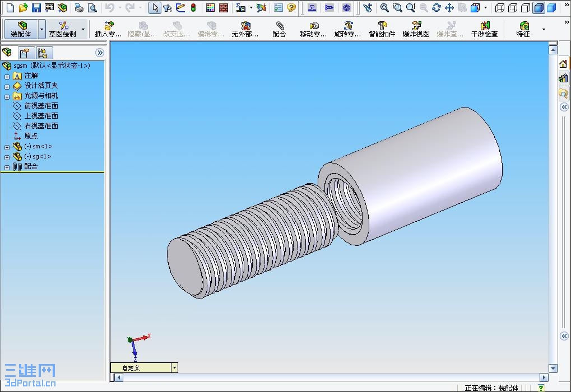Expand the (-) sm<1> component node

(x=7, y=147)
